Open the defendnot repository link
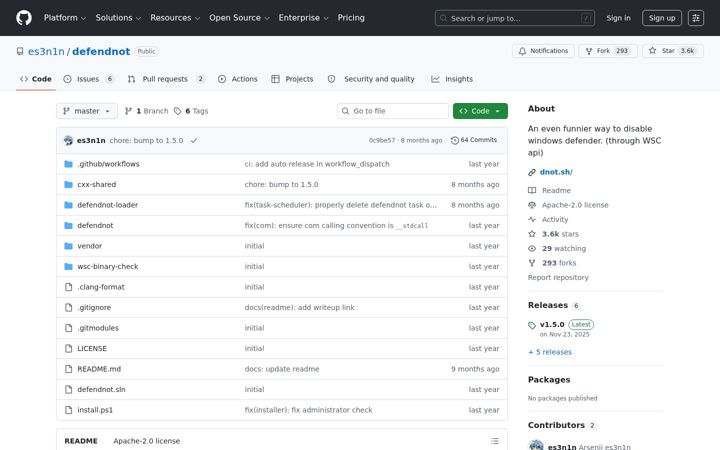Viewport: 720px width, 450px height. tap(101, 51)
